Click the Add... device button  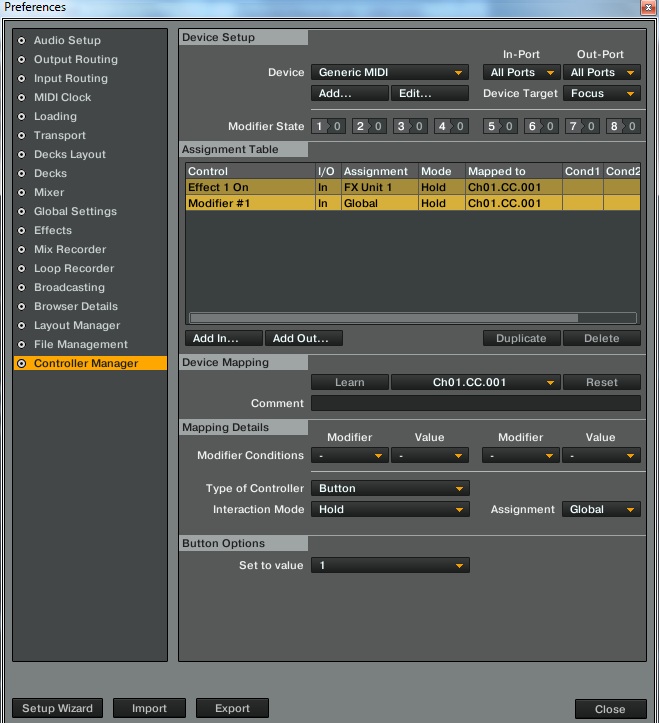pos(350,94)
